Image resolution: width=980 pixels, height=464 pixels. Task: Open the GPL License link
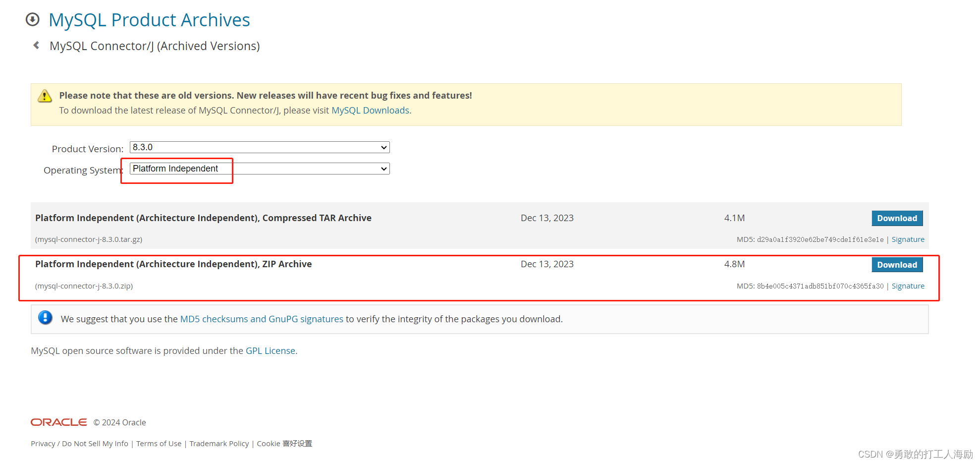pos(271,350)
